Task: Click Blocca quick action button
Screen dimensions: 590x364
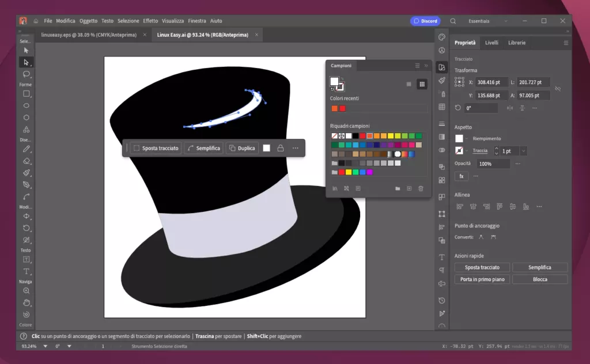Action: 540,279
